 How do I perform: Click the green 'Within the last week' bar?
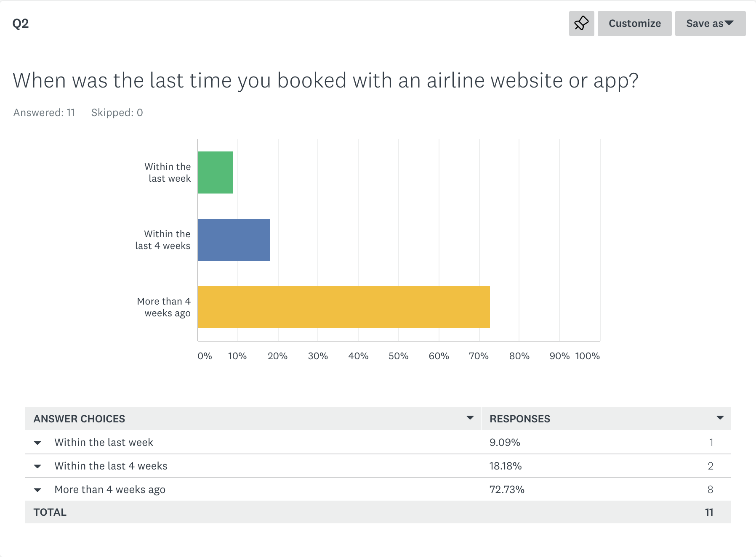216,172
